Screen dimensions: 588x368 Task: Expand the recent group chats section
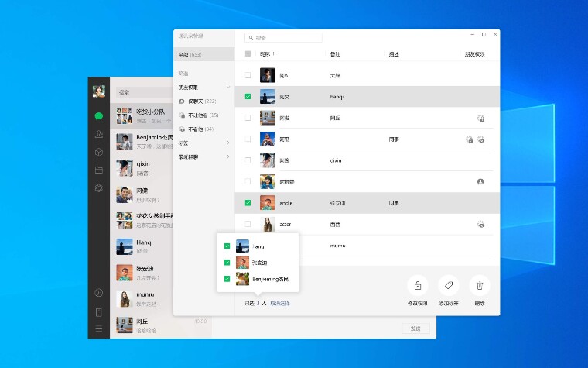[x=228, y=156]
